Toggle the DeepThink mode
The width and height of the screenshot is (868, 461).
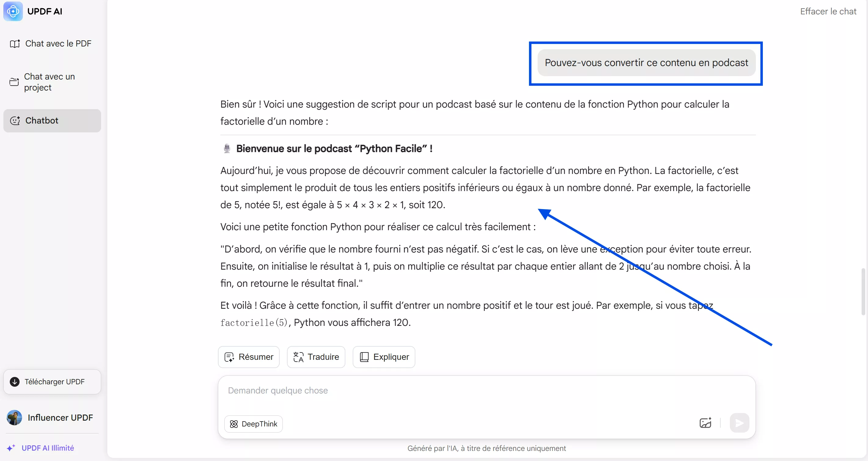point(253,424)
